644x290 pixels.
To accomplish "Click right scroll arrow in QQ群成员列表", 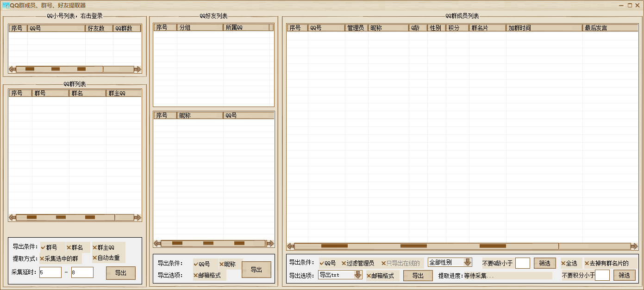I will [x=634, y=246].
